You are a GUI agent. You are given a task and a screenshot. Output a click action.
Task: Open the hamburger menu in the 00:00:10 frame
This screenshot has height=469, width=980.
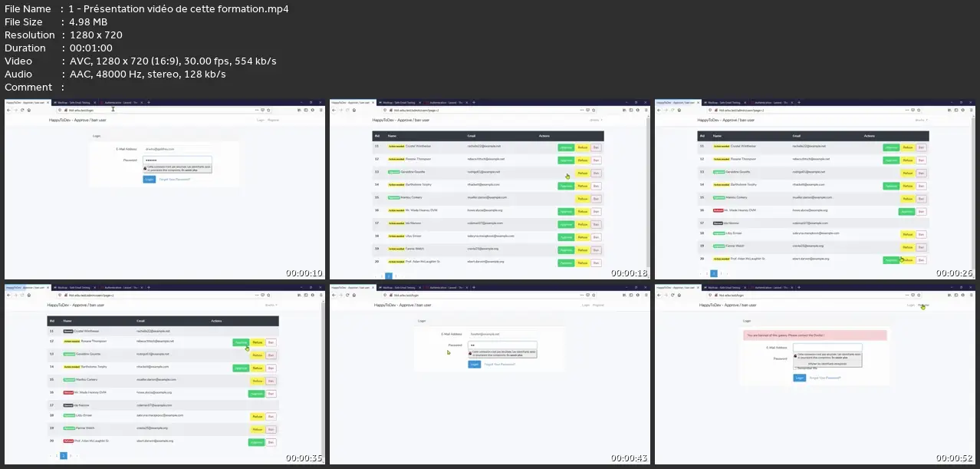coord(320,110)
